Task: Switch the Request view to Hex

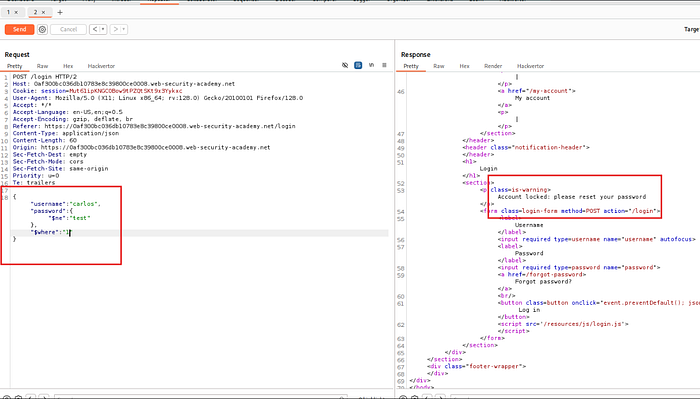Action: pyautogui.click(x=68, y=66)
